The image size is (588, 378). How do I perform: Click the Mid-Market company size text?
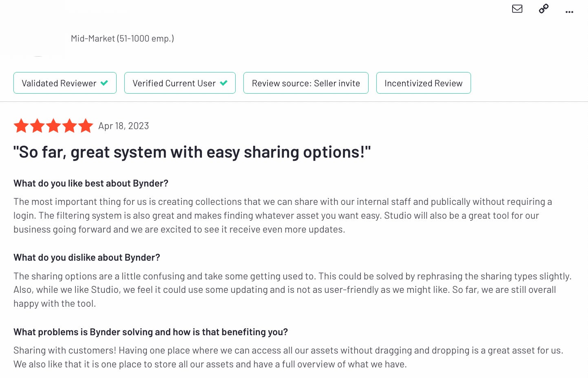(122, 38)
